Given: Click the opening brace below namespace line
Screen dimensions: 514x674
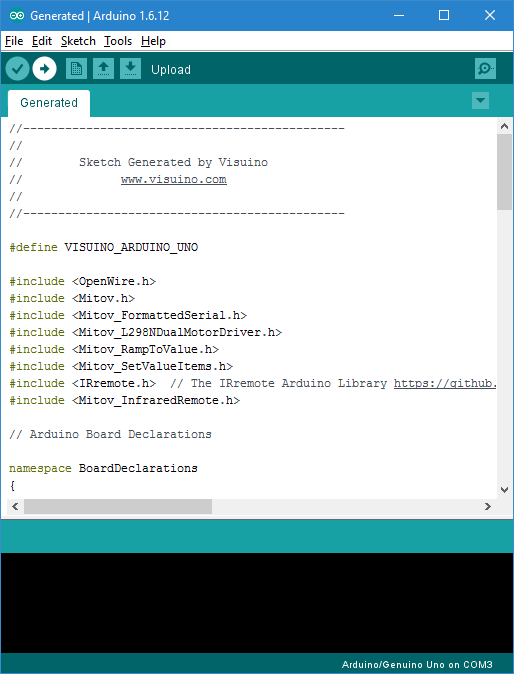Looking at the screenshot, I should click(12, 486).
